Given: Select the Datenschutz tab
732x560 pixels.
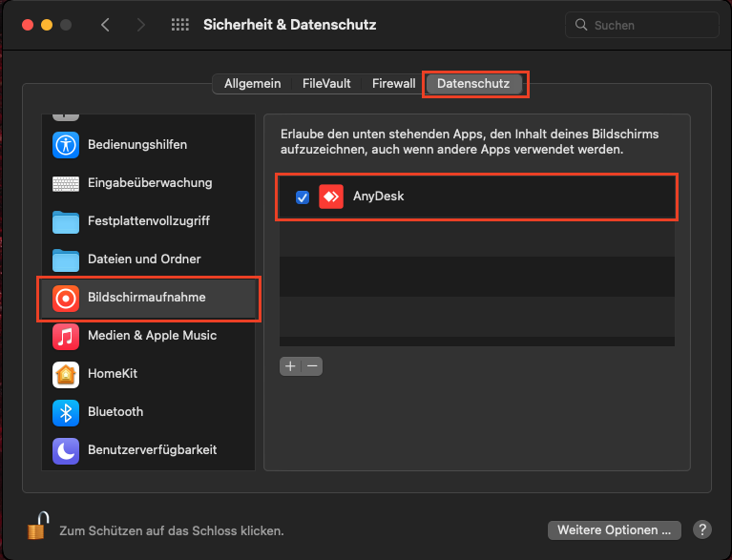Looking at the screenshot, I should (473, 84).
